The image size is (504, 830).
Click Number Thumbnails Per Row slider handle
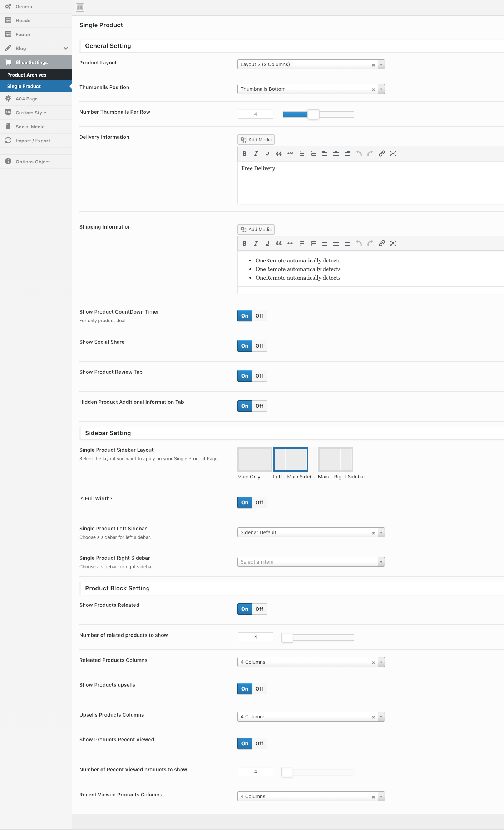[x=313, y=114]
